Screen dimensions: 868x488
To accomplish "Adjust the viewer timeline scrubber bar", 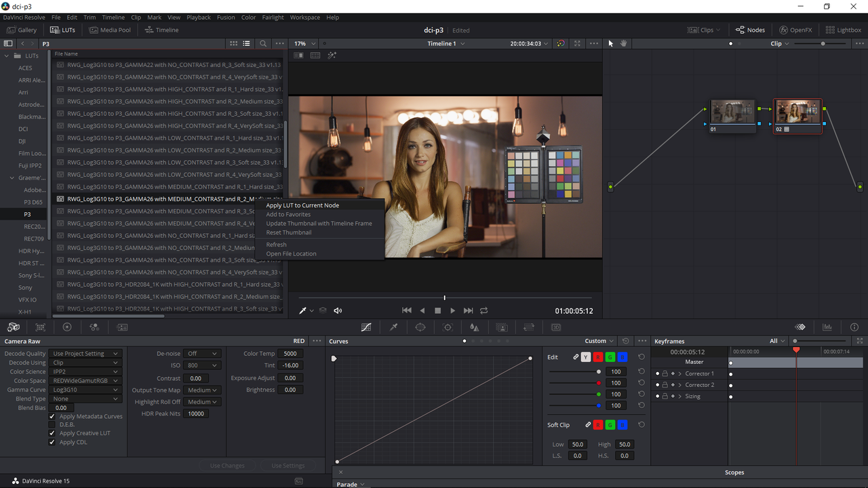I will 445,298.
